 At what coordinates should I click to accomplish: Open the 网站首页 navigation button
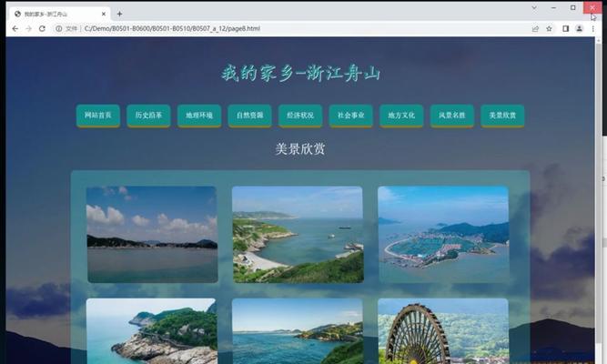pyautogui.click(x=98, y=116)
